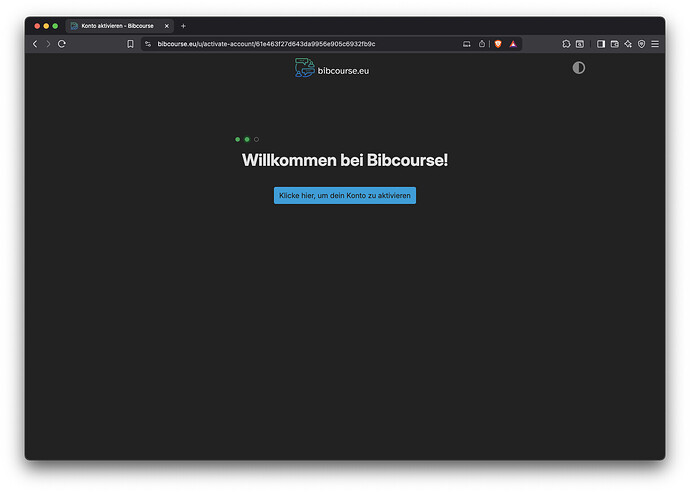Open Brave Rewards triangle icon
The height and width of the screenshot is (493, 690).
pos(513,44)
